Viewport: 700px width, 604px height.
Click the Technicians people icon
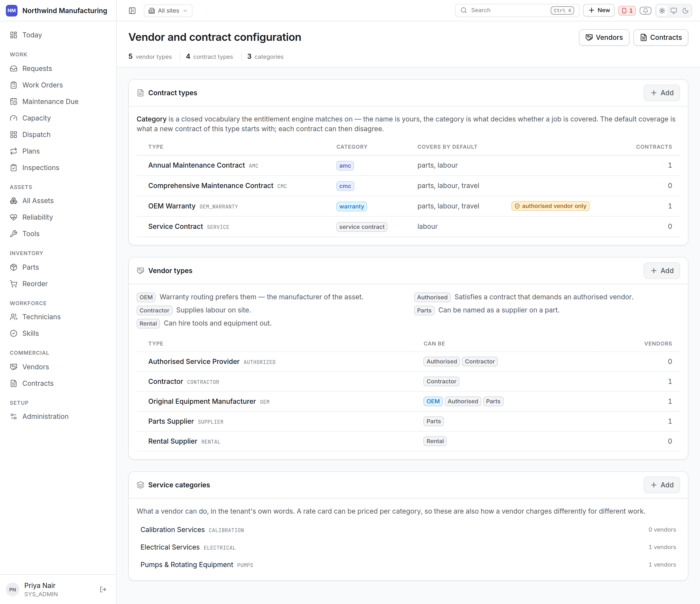[x=14, y=317]
